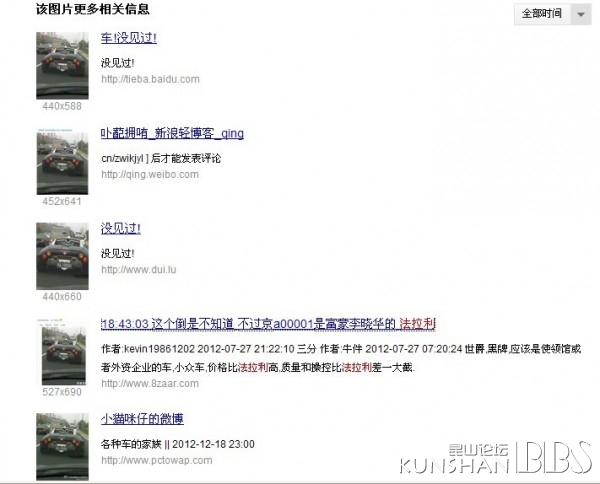
Task: Open the 全部时间 time filter dropdown
Action: click(553, 14)
